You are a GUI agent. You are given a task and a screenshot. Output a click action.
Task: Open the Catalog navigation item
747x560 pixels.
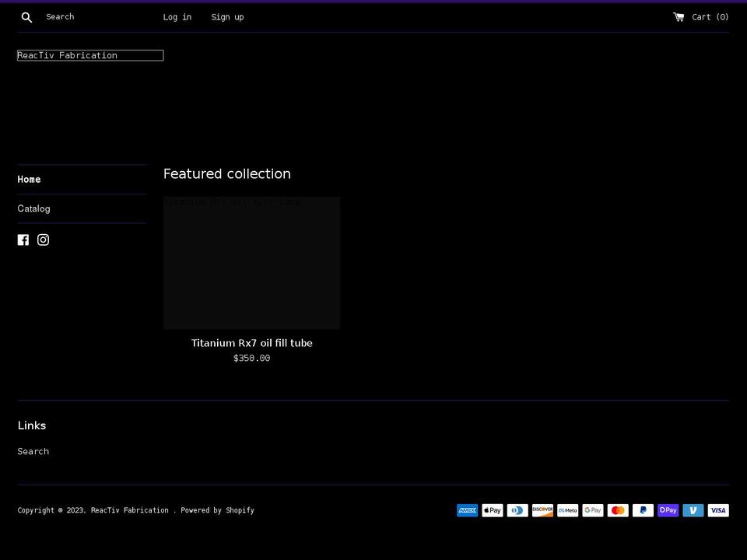(x=33, y=208)
